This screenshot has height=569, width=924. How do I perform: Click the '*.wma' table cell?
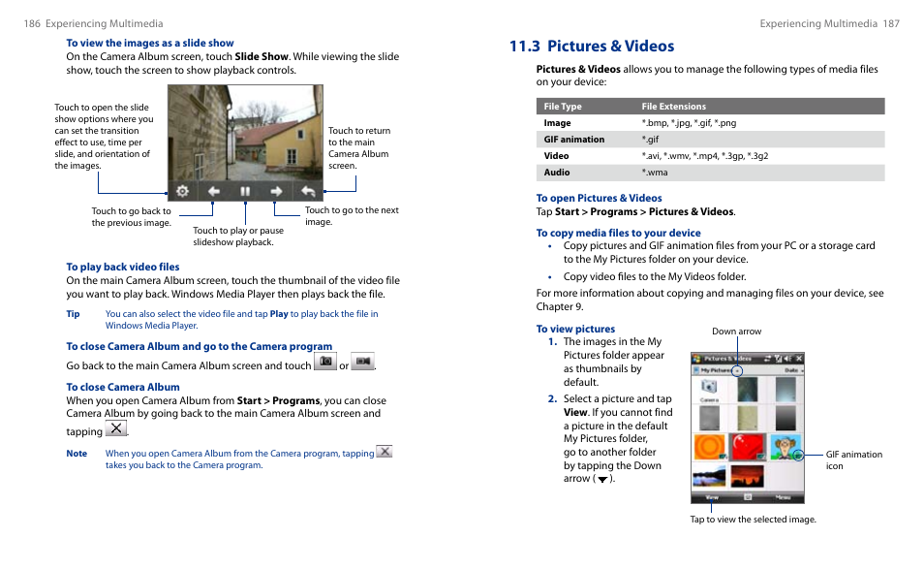click(655, 173)
